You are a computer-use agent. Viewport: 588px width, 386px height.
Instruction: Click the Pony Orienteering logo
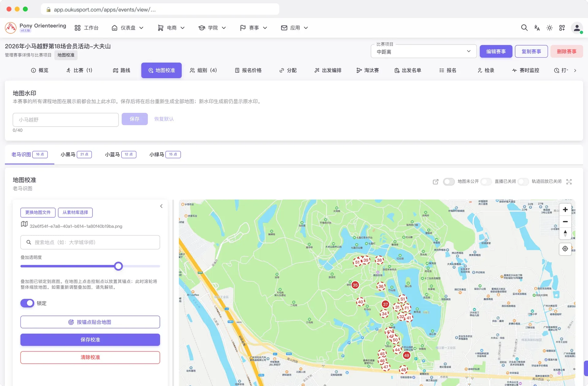11,28
